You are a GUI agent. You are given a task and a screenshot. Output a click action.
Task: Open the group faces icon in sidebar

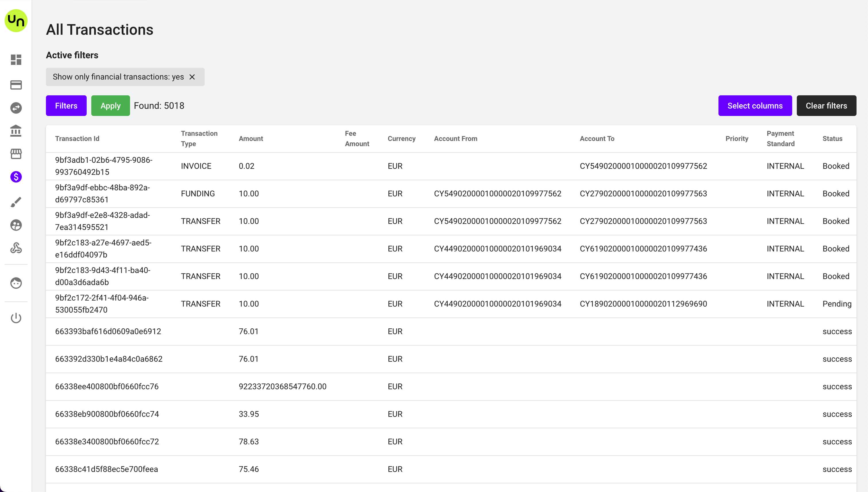[x=16, y=225]
